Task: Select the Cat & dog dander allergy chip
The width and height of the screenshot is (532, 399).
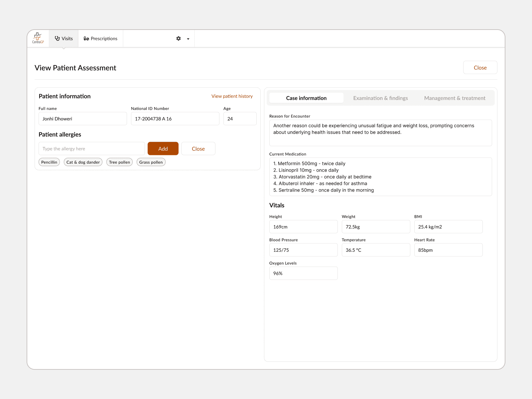Action: tap(83, 162)
